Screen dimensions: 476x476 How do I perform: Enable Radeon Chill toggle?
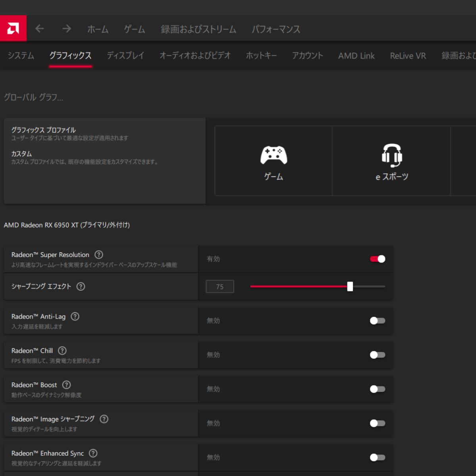(x=378, y=355)
